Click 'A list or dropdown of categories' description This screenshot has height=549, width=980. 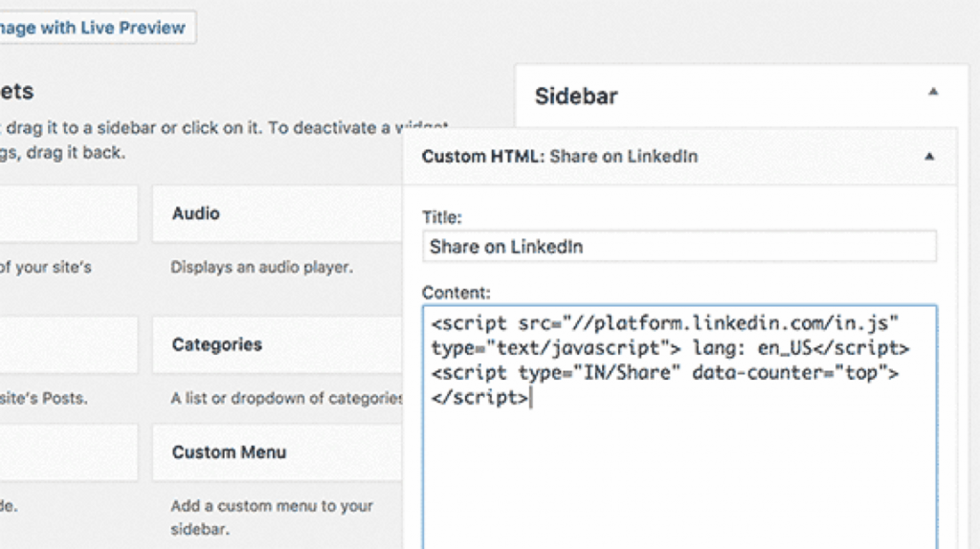coord(287,399)
